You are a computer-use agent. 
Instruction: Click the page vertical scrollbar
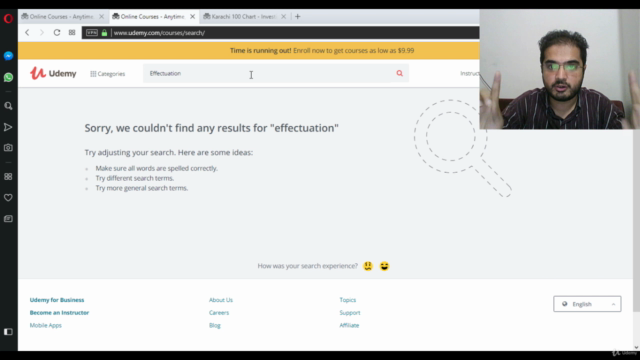click(636, 220)
